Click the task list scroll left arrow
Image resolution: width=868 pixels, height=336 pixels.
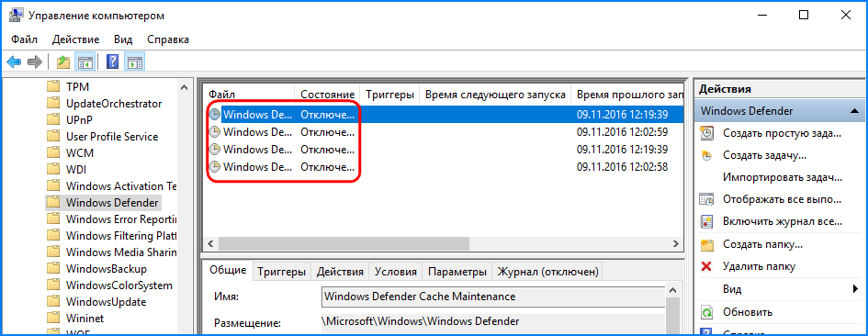pos(209,243)
